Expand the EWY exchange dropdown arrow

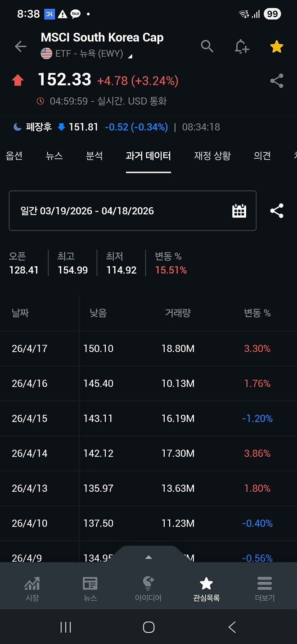[x=130, y=57]
